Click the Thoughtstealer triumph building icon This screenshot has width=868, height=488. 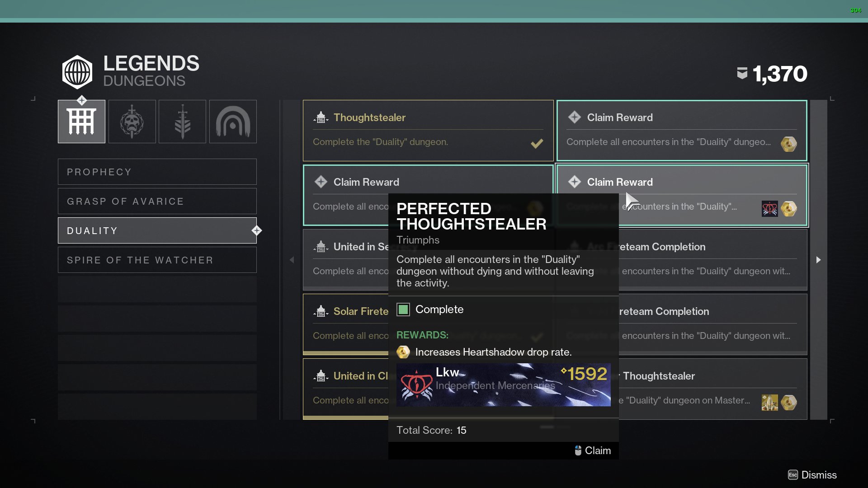321,117
